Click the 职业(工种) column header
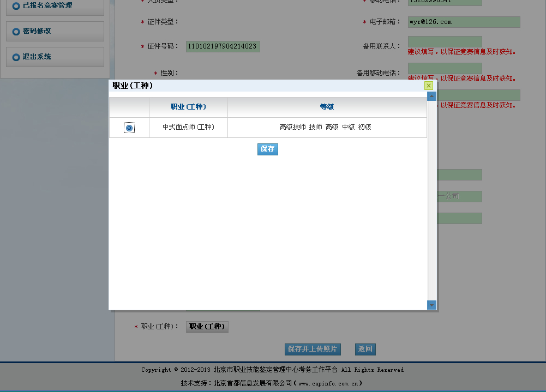 point(188,107)
